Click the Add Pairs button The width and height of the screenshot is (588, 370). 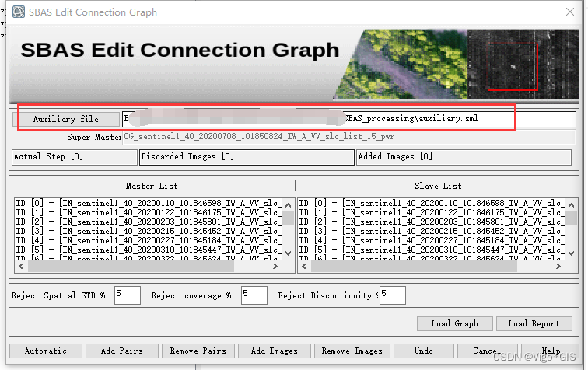click(122, 351)
